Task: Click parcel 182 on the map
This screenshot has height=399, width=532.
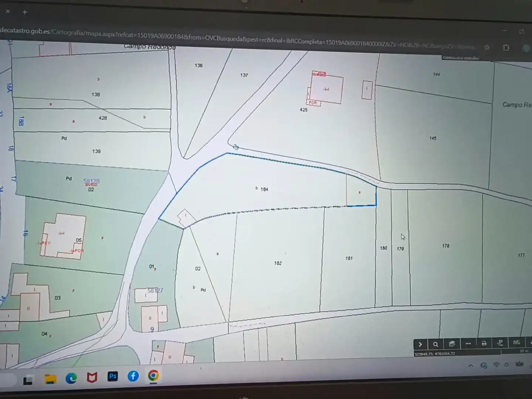Action: [x=278, y=263]
